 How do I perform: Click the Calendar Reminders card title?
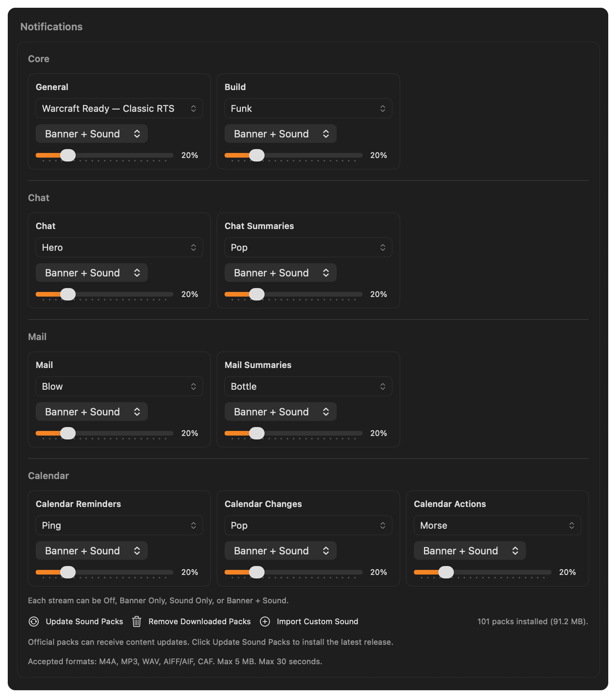(78, 504)
